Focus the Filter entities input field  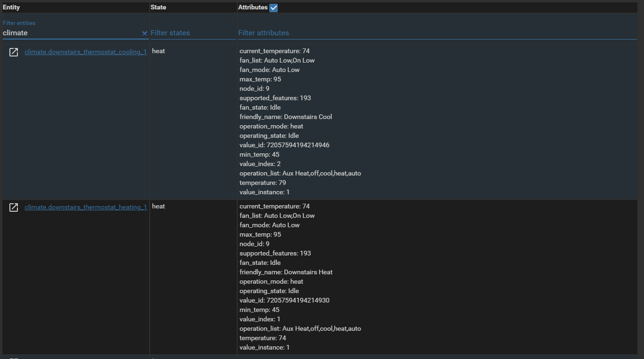71,33
